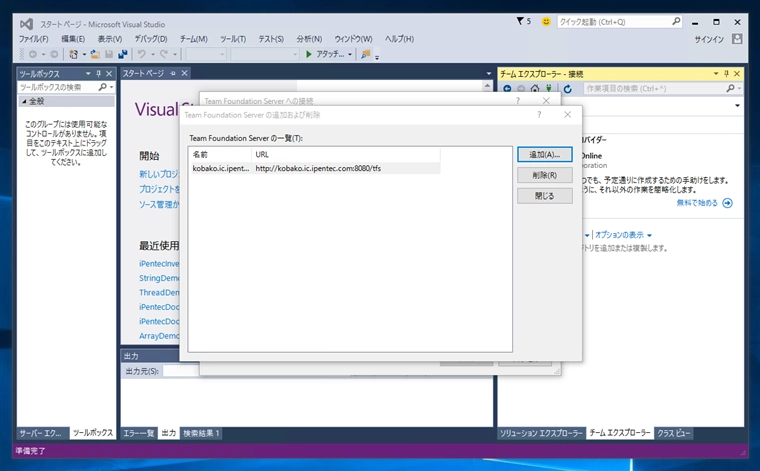
Task: Switch to the エラー一覧 tab
Action: pos(139,433)
